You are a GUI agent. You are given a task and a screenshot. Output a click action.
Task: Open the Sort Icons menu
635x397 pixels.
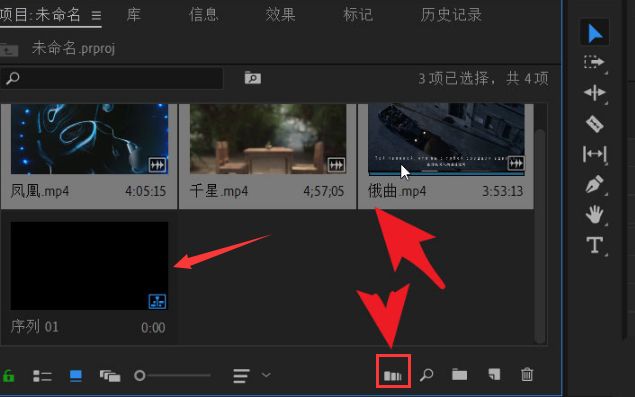[241, 376]
